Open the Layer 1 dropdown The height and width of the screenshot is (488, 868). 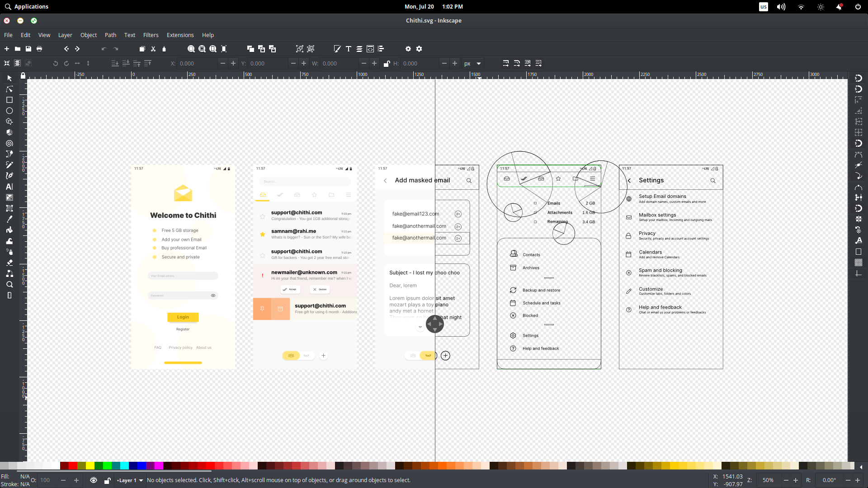click(130, 480)
